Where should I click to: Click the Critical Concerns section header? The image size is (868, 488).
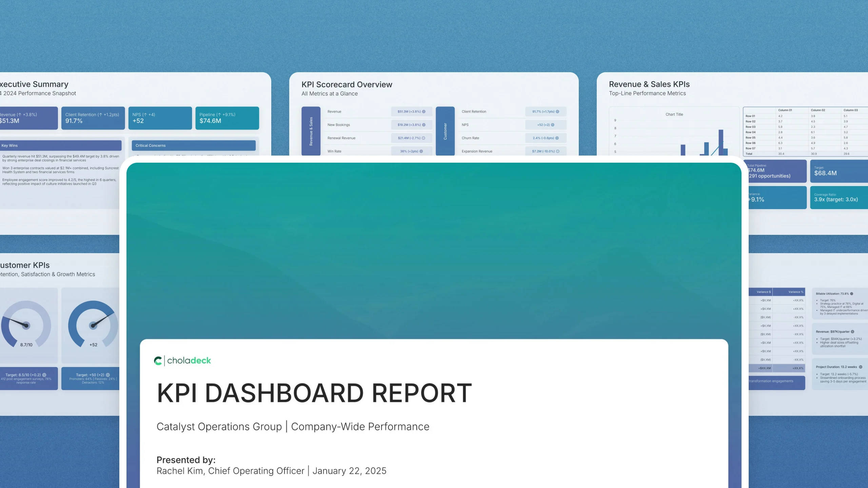(194, 145)
